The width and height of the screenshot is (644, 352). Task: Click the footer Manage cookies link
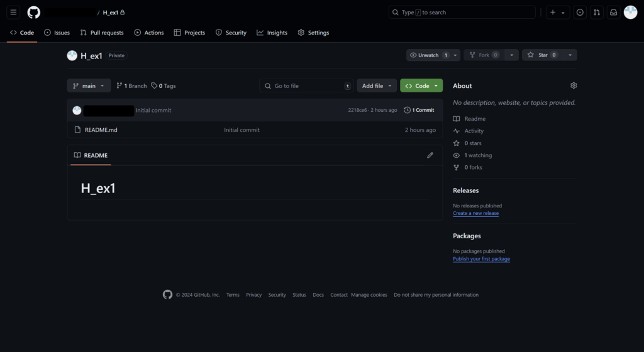[369, 295]
